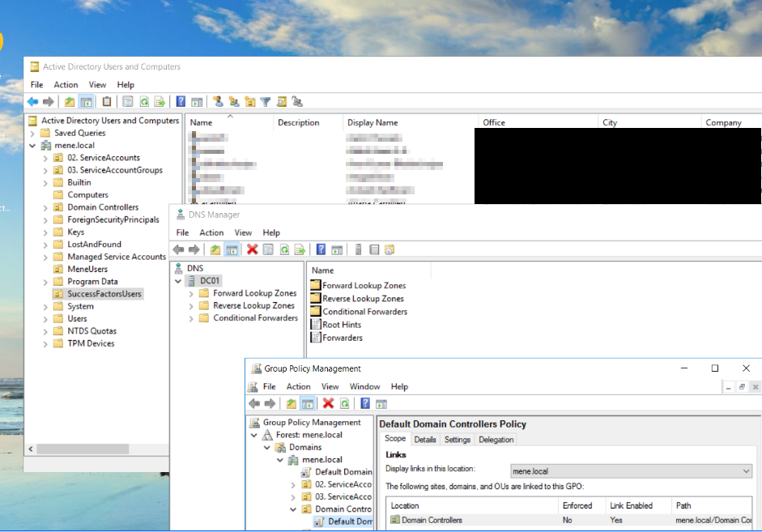Select the Managed Service Accounts container
The width and height of the screenshot is (762, 532).
pos(116,257)
